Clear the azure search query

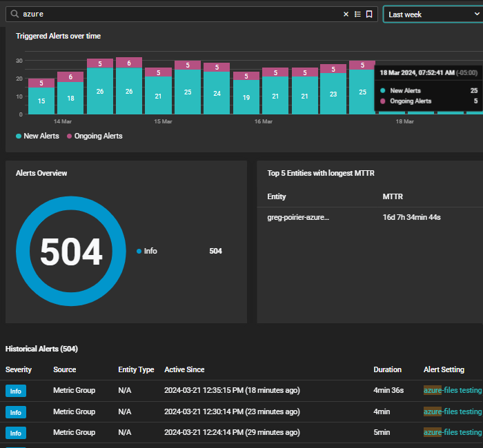[346, 14]
